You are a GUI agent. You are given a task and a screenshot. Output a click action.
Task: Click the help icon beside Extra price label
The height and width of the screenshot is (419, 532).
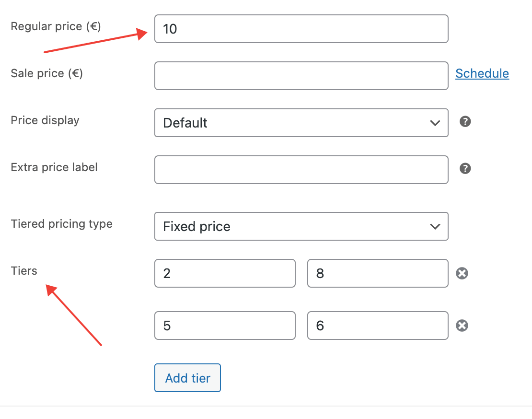465,168
